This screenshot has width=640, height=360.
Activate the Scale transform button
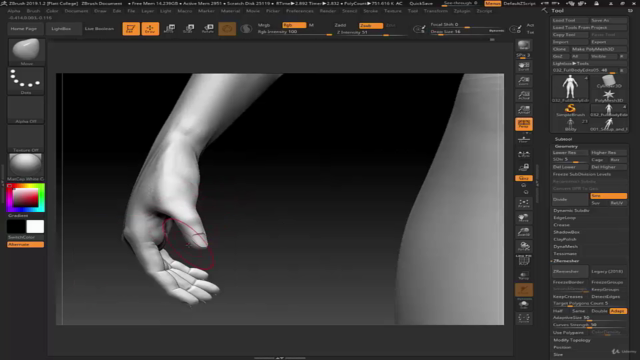tap(189, 29)
